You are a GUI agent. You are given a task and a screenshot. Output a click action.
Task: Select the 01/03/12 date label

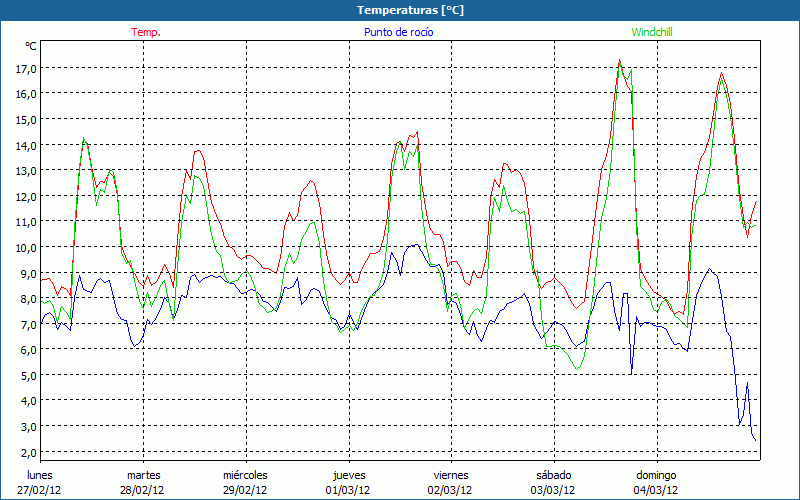[x=349, y=490]
